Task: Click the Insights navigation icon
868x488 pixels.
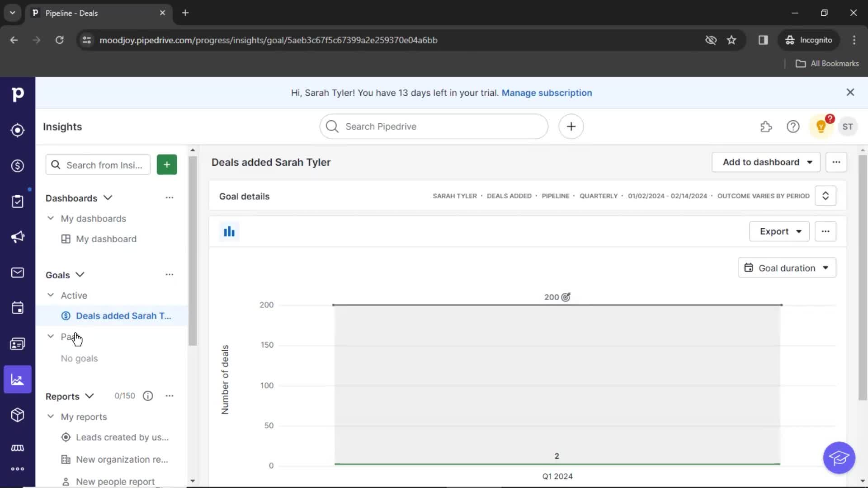Action: [17, 380]
